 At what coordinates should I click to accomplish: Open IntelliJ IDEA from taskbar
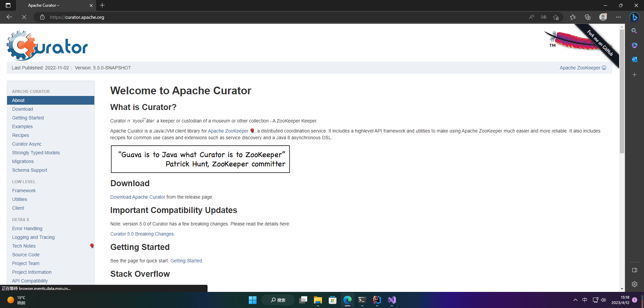click(x=377, y=300)
